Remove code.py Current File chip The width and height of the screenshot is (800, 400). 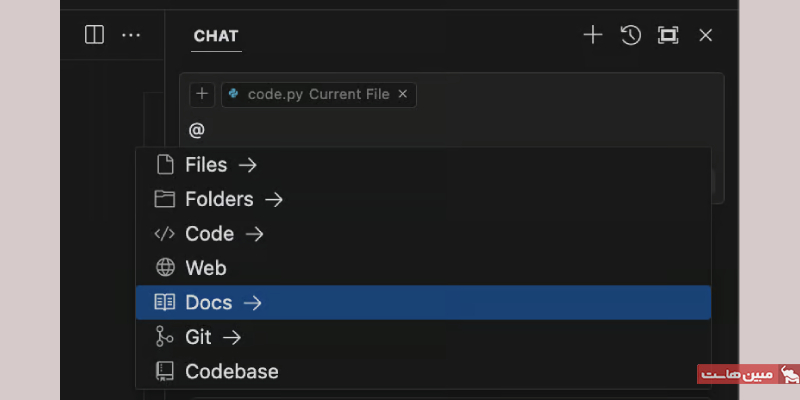click(403, 94)
